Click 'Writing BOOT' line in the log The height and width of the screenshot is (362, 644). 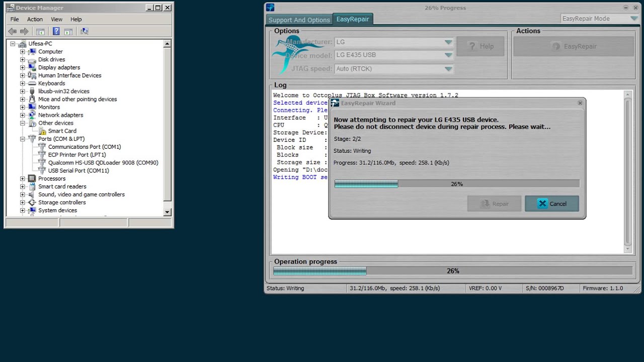click(300, 177)
